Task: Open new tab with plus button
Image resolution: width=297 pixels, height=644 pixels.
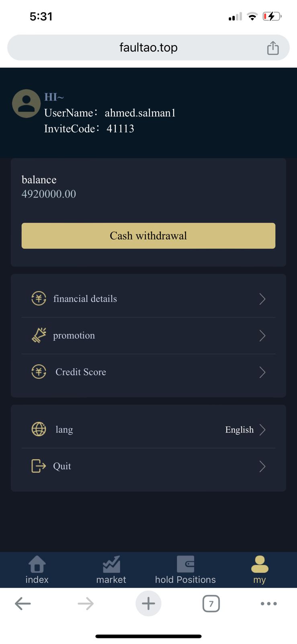Action: (148, 603)
